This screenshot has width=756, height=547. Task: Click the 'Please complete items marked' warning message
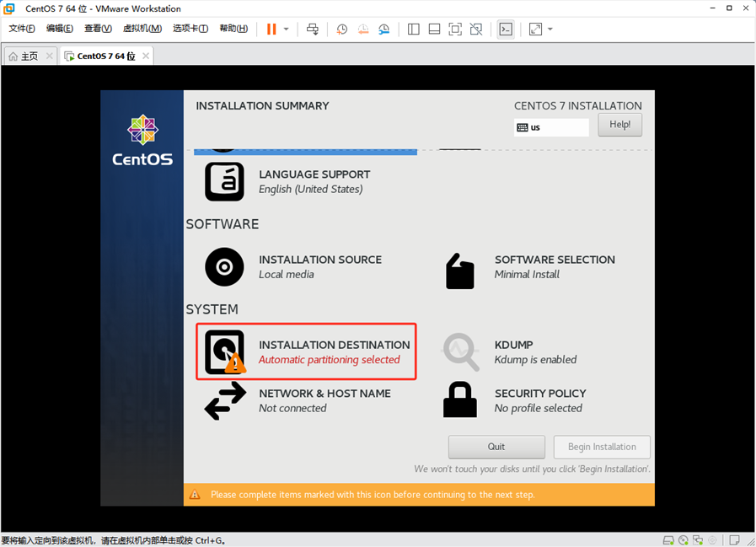[373, 495]
